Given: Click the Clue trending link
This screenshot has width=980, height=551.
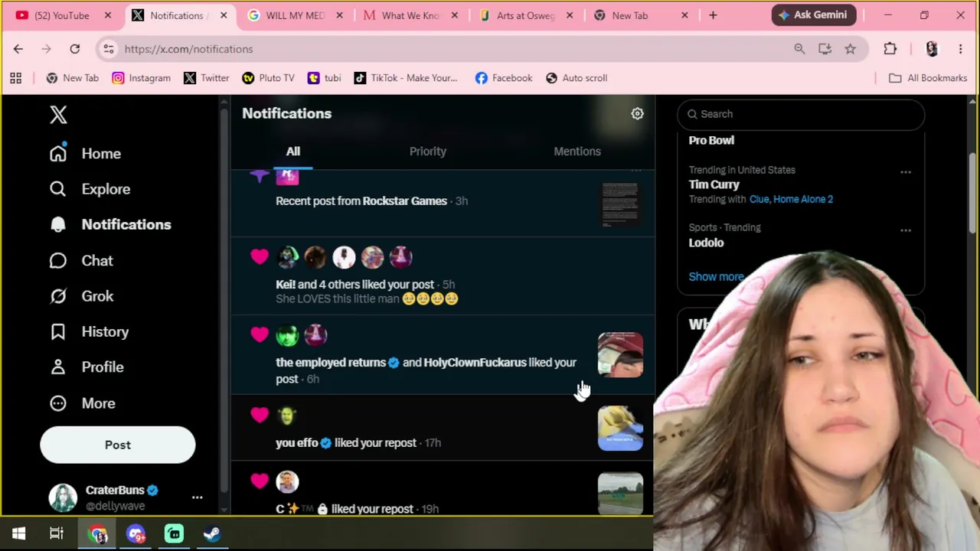Looking at the screenshot, I should [759, 199].
